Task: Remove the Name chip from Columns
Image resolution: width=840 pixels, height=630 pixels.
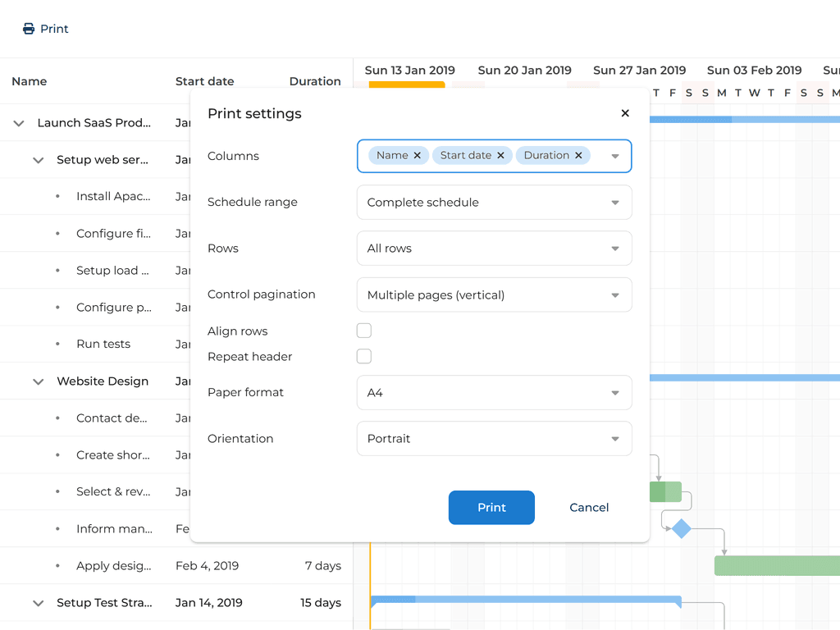Action: coord(418,156)
